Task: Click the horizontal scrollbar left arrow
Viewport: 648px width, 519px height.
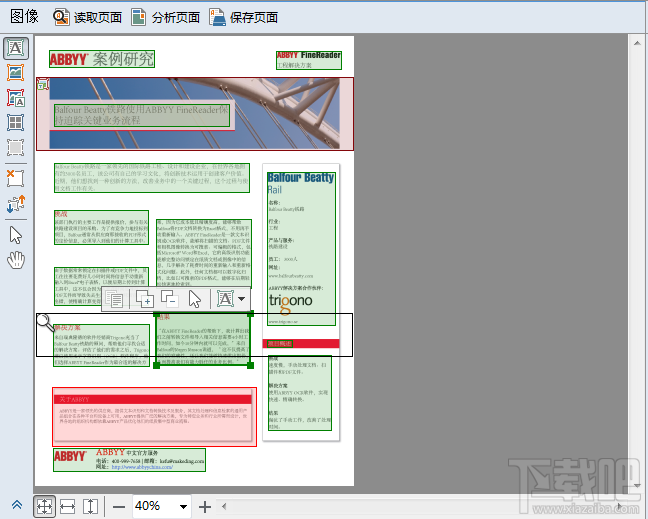Action: coord(224,506)
